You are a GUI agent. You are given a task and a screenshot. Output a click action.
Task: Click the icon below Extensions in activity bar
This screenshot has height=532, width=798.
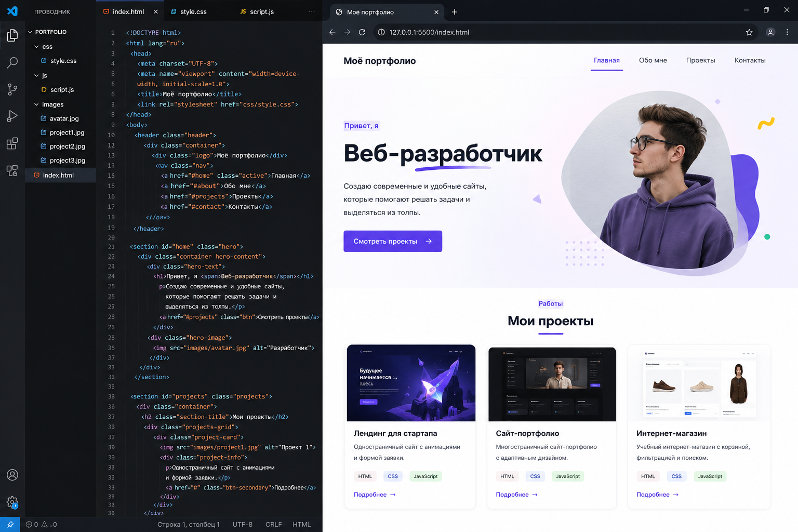coord(12,170)
